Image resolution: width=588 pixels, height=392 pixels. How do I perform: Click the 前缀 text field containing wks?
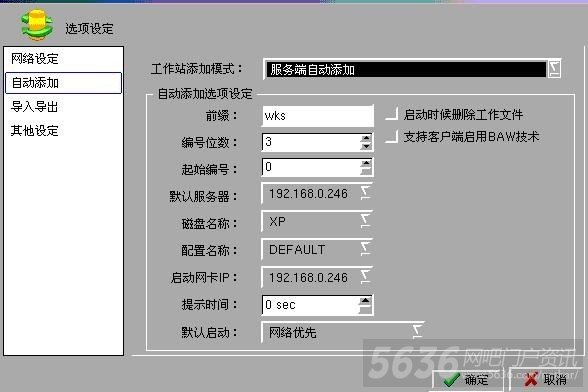(318, 116)
